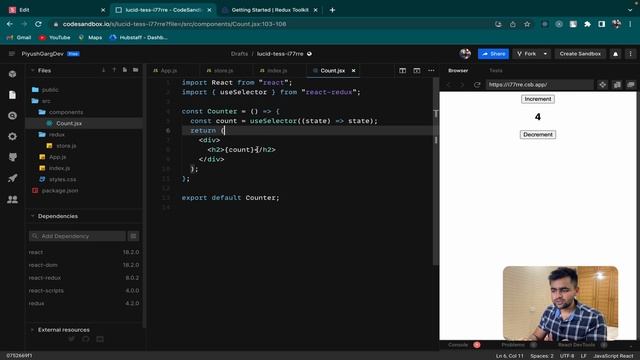Viewport: 640px width, 360px height.
Task: Open the CodeSandbox hamburger menu
Action: [x=11, y=54]
